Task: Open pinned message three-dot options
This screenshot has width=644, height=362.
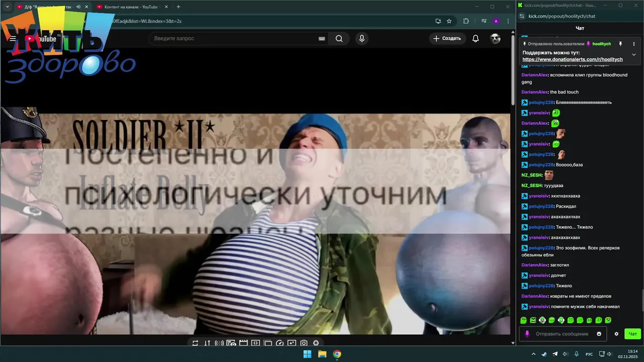Action: tap(634, 44)
